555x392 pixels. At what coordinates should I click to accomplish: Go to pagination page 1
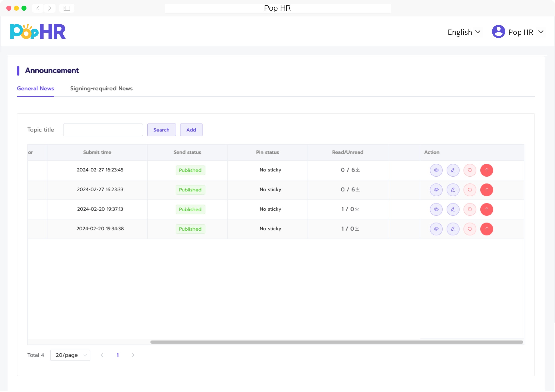pos(118,355)
